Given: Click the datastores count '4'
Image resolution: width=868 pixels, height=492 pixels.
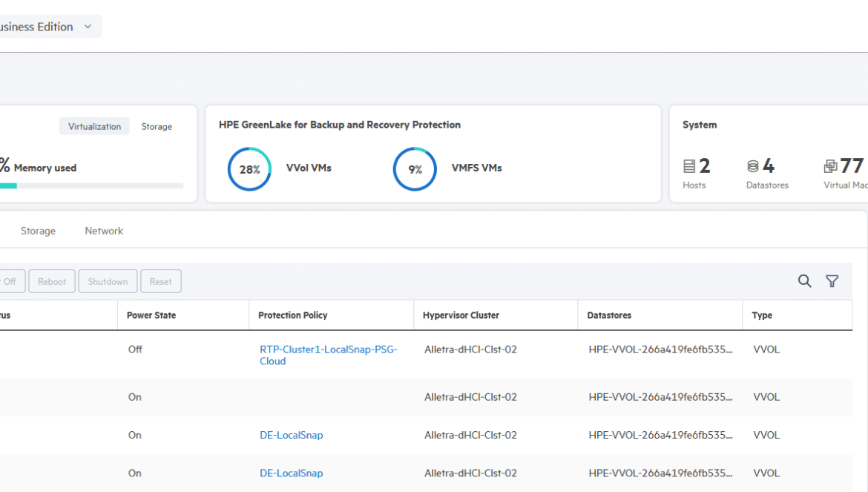Looking at the screenshot, I should (769, 165).
